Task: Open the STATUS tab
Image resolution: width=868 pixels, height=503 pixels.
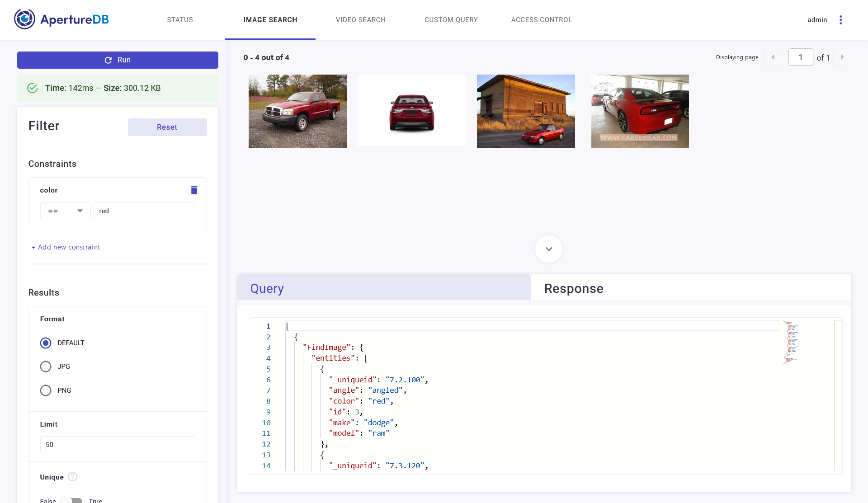Action: click(180, 20)
